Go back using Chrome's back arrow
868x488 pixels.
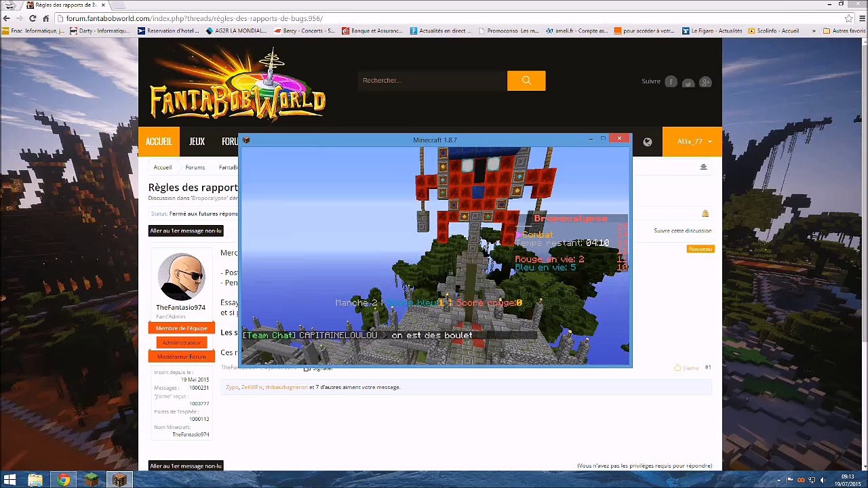[x=7, y=18]
